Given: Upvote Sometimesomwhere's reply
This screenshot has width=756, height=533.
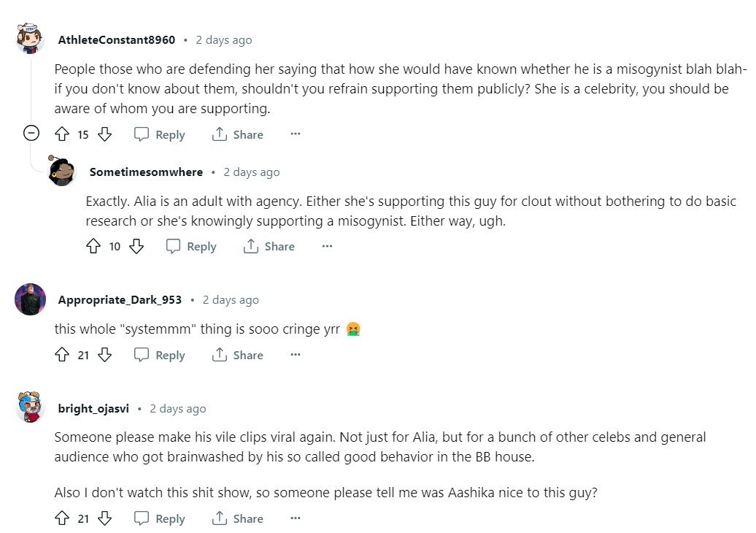Looking at the screenshot, I should click(x=93, y=247).
